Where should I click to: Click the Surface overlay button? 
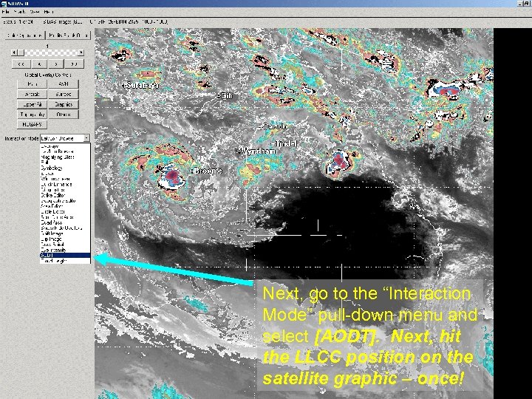click(64, 94)
